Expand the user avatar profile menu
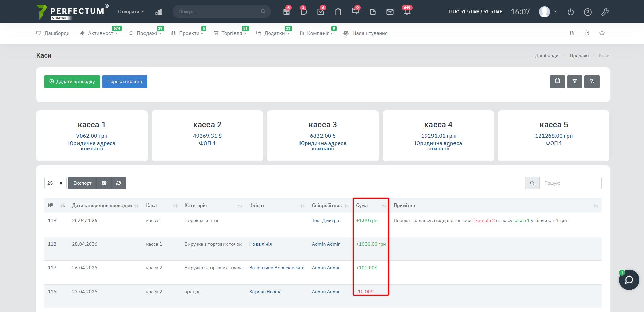Screen dimensions: 644x312 (548, 12)
